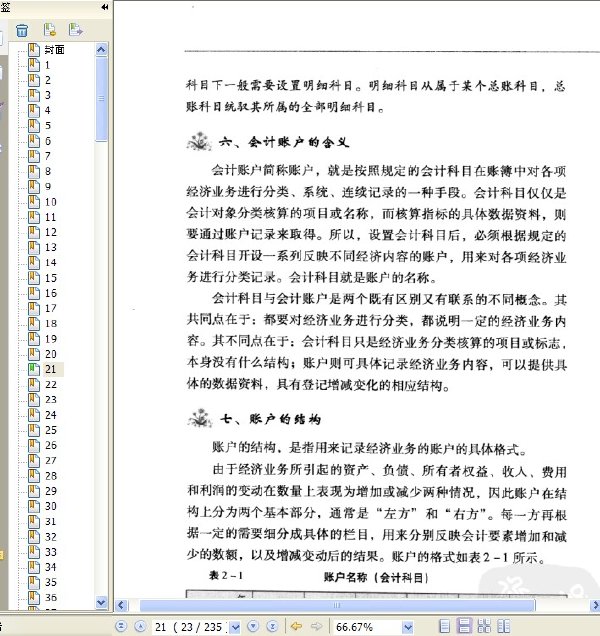The height and width of the screenshot is (636, 600).
Task: Click bookmarks panel scroll up arrow
Action: (x=101, y=49)
